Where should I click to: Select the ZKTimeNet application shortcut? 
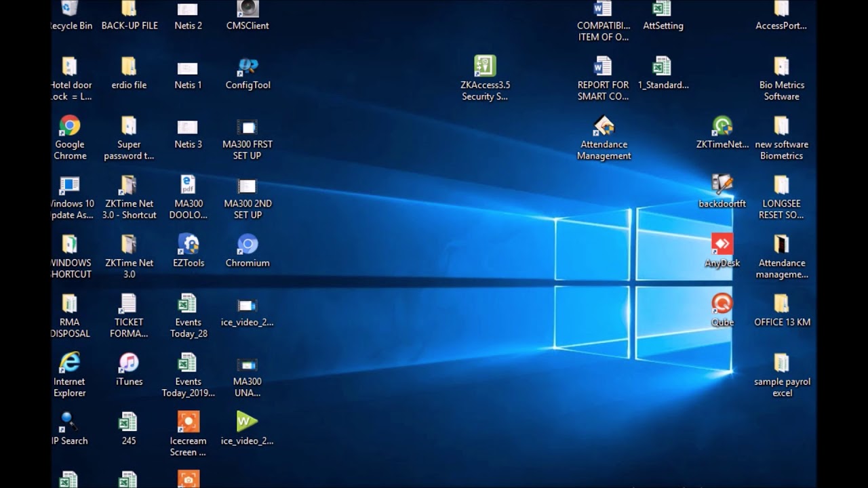click(x=722, y=132)
